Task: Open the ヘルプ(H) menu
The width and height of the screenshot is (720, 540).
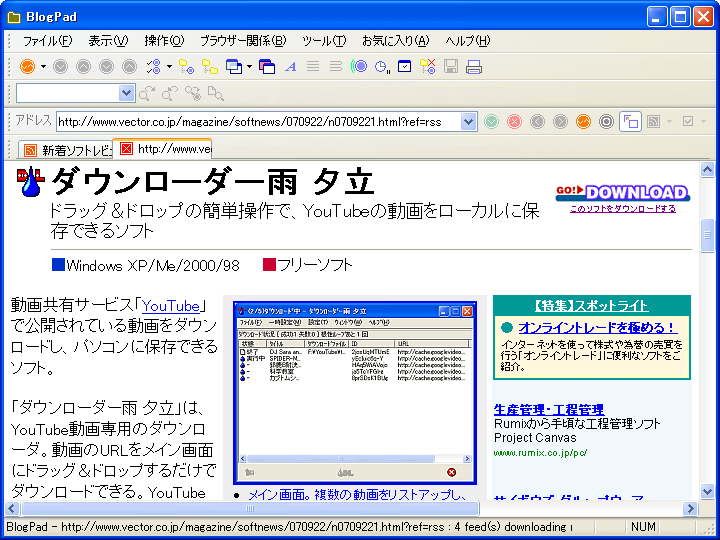Action: [467, 41]
